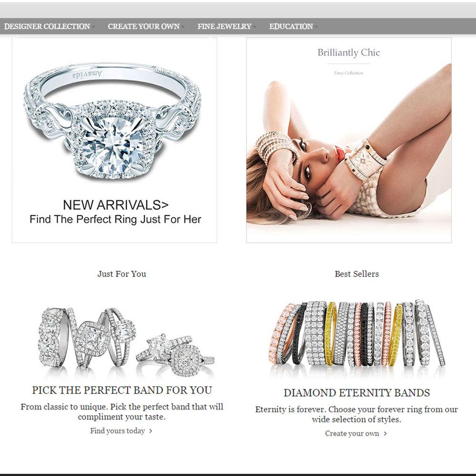The image size is (476, 476).
Task: Expand the Create Your Own dropdown arrow
Action: pos(183,27)
